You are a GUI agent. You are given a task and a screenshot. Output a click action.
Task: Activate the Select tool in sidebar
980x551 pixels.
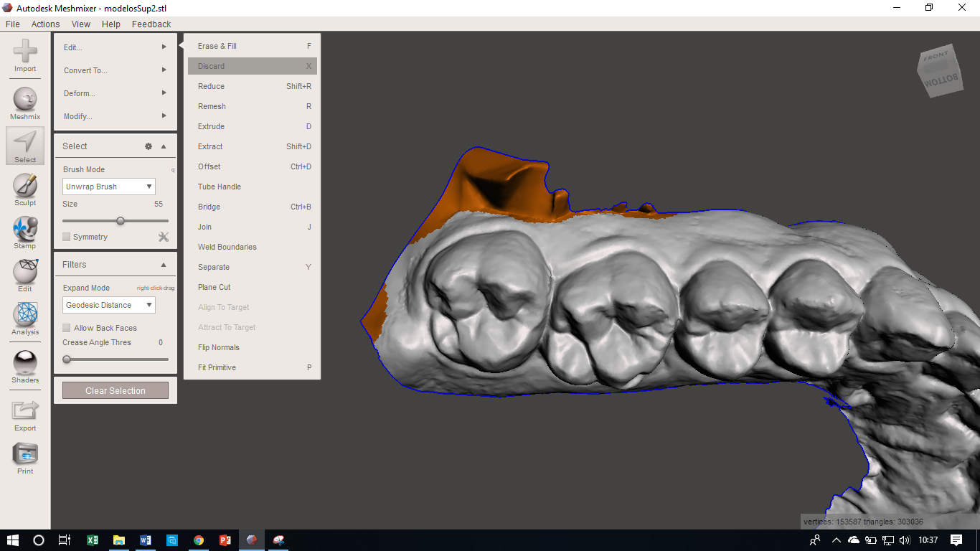click(25, 146)
